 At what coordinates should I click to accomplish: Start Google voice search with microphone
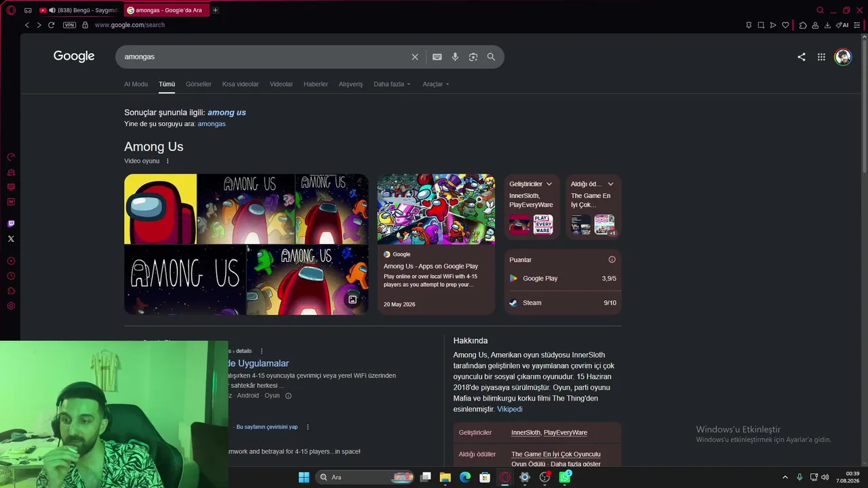(x=455, y=57)
